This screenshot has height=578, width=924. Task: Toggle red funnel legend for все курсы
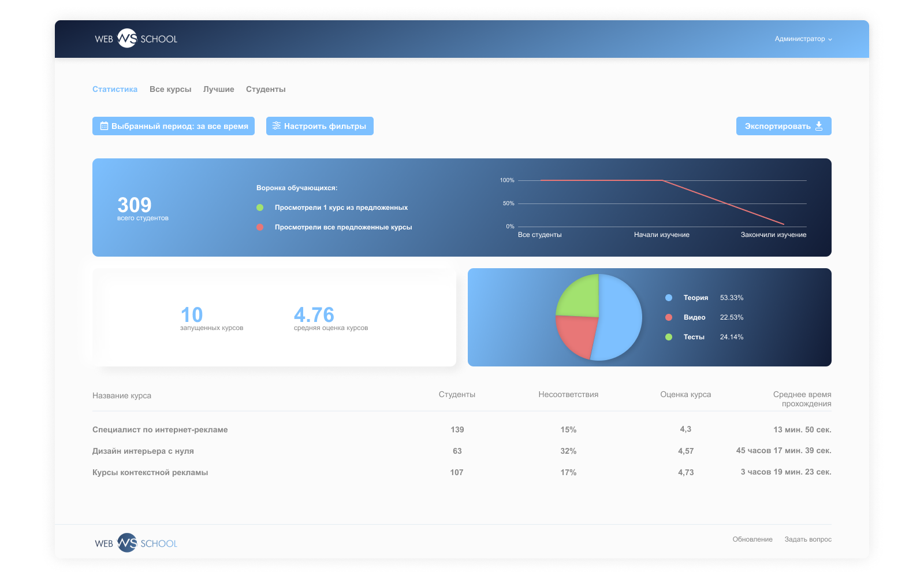[260, 227]
